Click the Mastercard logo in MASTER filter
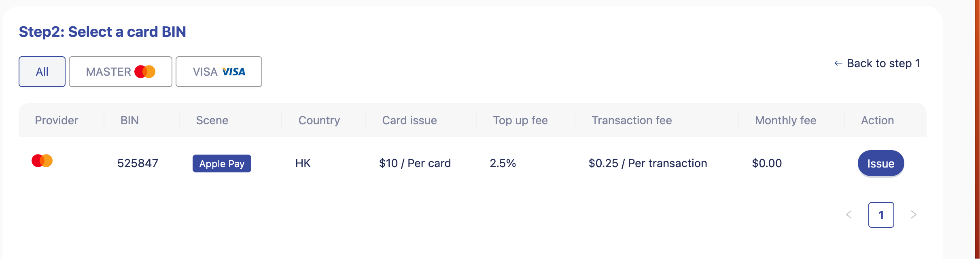Viewport: 980px width, 259px height. point(145,72)
